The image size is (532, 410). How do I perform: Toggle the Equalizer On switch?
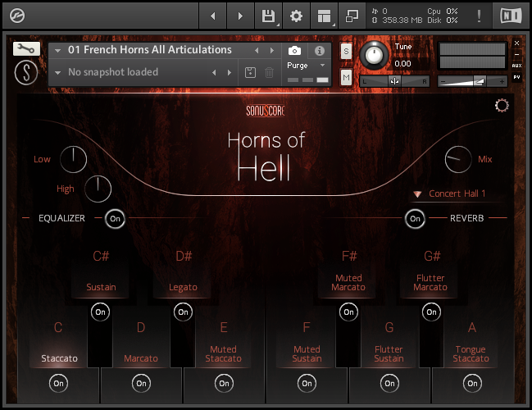tap(115, 218)
